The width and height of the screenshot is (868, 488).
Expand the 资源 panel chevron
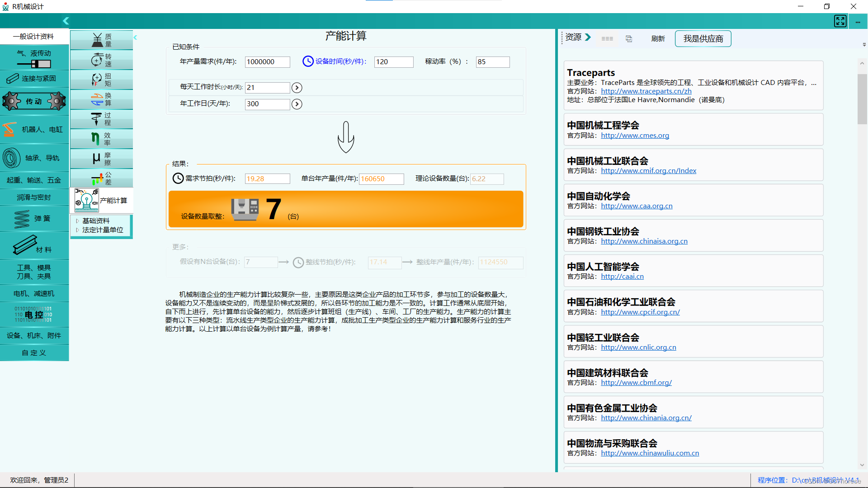pyautogui.click(x=588, y=37)
